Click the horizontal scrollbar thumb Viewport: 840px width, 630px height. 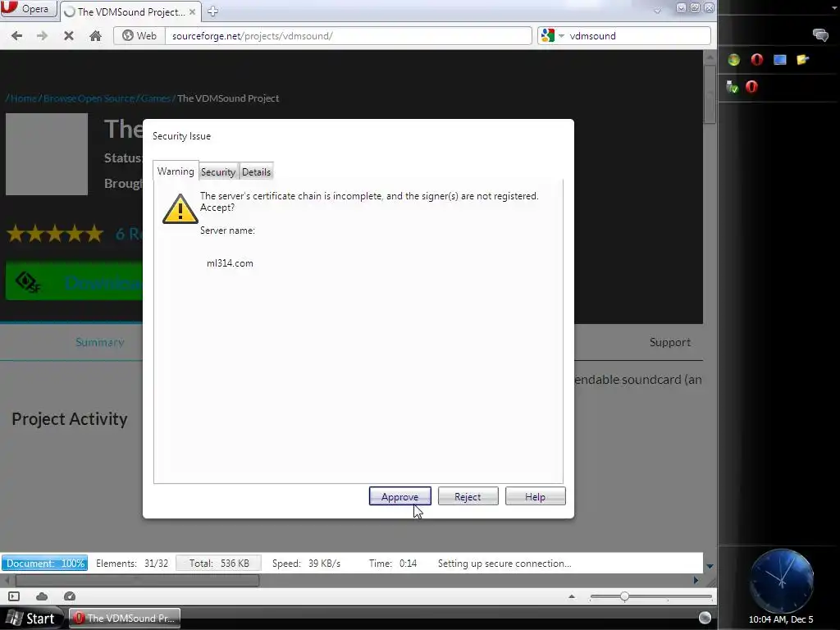(x=138, y=580)
